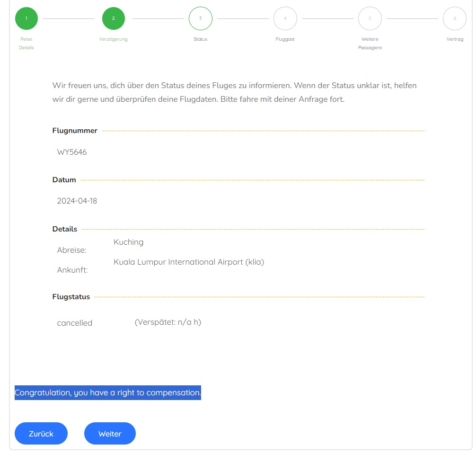Select the Verzögerung step label
The image size is (476, 454).
coord(114,39)
